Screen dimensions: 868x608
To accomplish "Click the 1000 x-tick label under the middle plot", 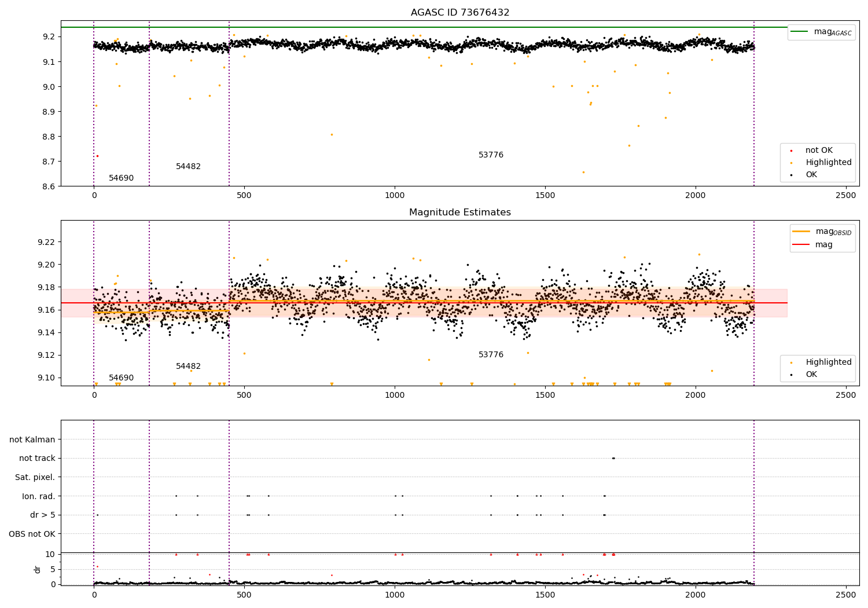I will 395,395.
